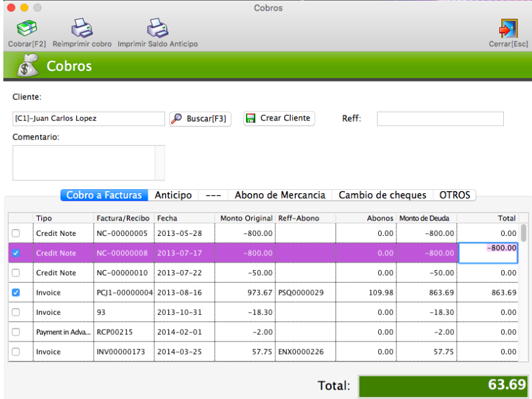Click the Fecha column header
Image resolution: width=532 pixels, height=399 pixels.
[184, 218]
